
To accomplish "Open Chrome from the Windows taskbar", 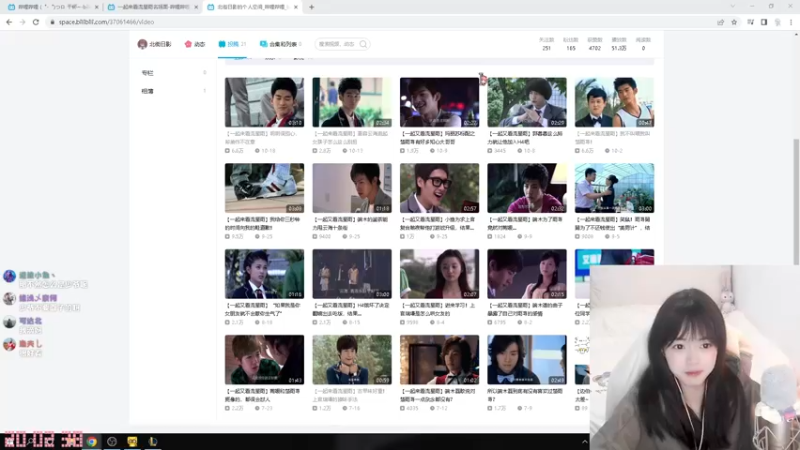I will point(92,442).
